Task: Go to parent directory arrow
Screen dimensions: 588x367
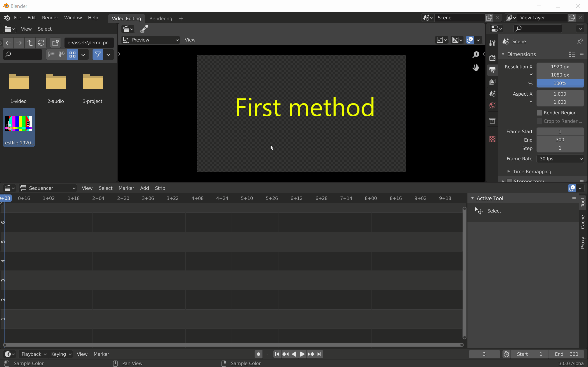Action: click(x=30, y=43)
